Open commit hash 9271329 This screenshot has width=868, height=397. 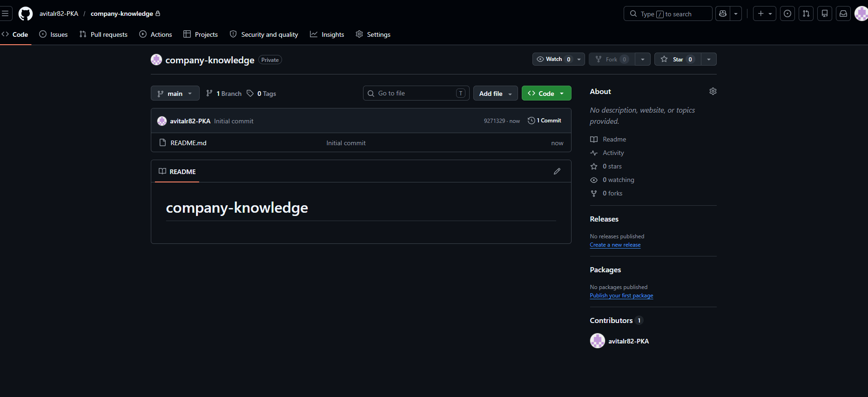[x=494, y=121]
